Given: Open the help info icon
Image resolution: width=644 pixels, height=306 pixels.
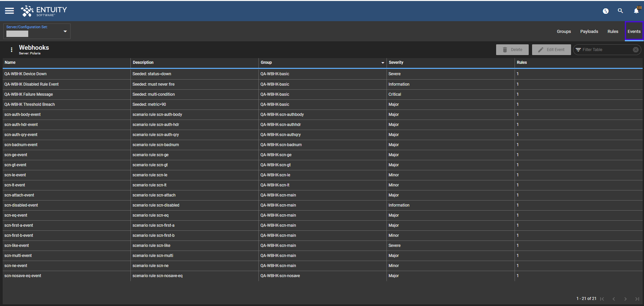Looking at the screenshot, I should [605, 11].
